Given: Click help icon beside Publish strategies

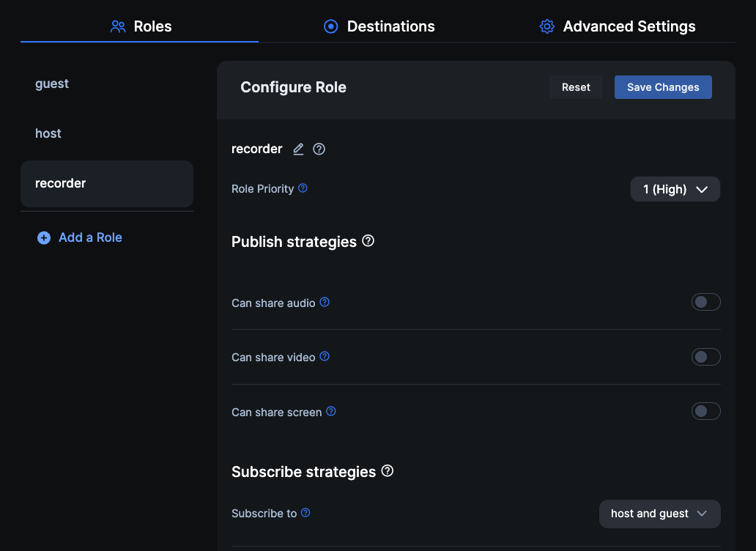Looking at the screenshot, I should [x=368, y=241].
